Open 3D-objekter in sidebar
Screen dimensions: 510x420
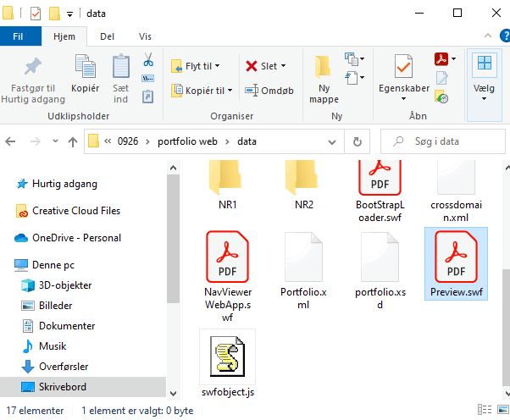click(56, 285)
